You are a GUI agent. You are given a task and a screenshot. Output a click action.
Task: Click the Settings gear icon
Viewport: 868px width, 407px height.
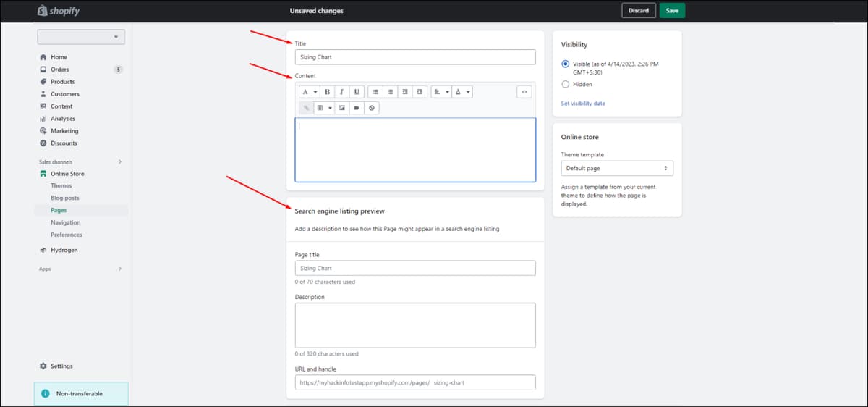pyautogui.click(x=43, y=366)
